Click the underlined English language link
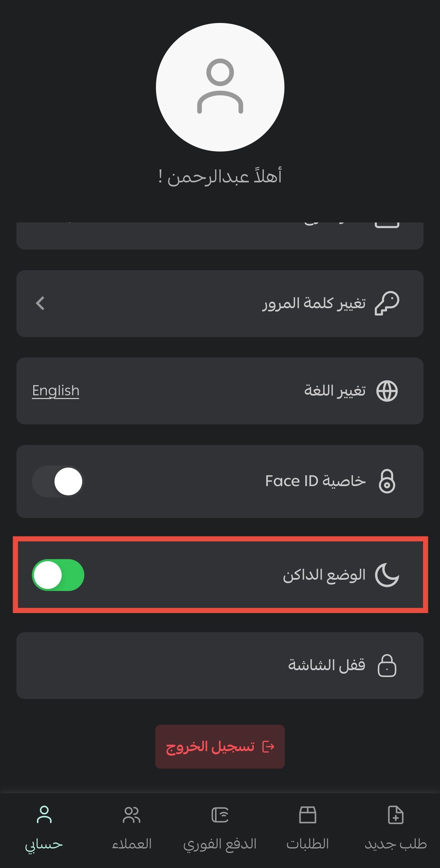The height and width of the screenshot is (868, 440). tap(56, 391)
